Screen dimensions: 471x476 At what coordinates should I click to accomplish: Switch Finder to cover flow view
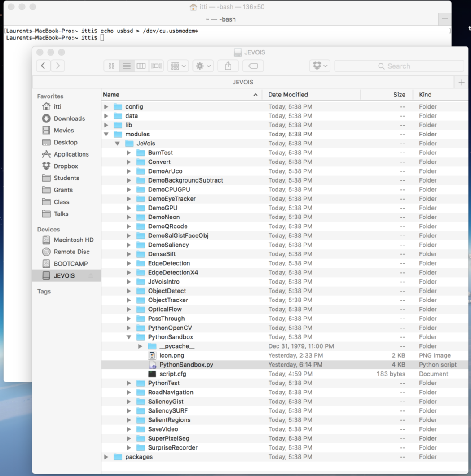pos(157,66)
